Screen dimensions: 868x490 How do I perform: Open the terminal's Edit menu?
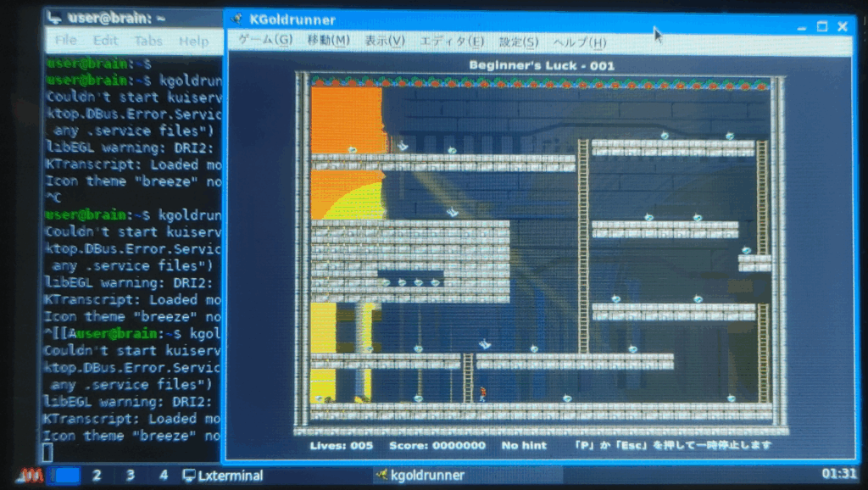pyautogui.click(x=106, y=41)
